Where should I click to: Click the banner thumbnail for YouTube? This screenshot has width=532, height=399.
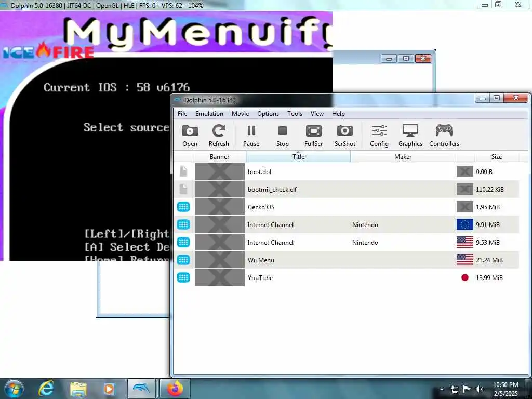[x=220, y=277]
